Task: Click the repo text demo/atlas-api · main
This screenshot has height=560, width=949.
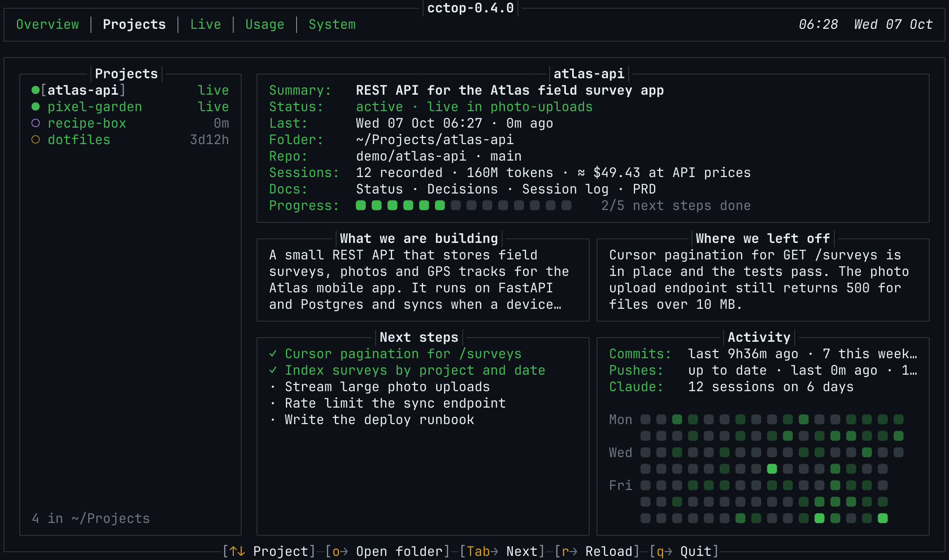Action: pyautogui.click(x=439, y=156)
